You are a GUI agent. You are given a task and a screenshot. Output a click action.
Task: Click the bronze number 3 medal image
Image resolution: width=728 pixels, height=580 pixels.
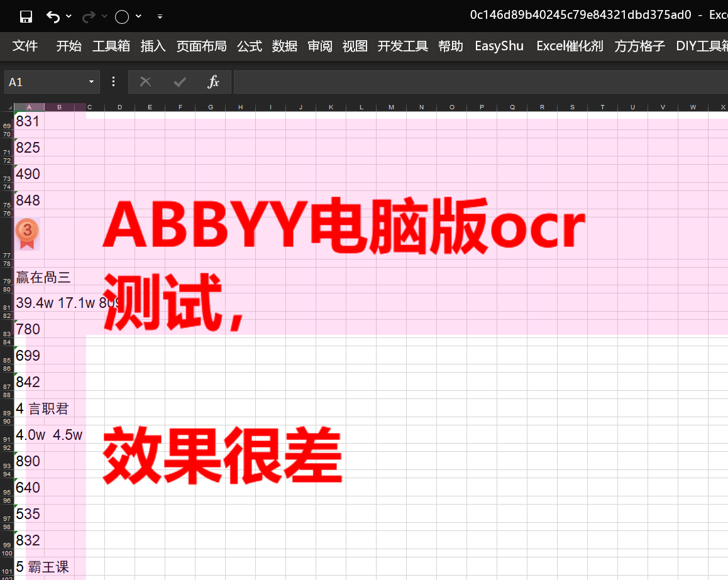(x=27, y=234)
